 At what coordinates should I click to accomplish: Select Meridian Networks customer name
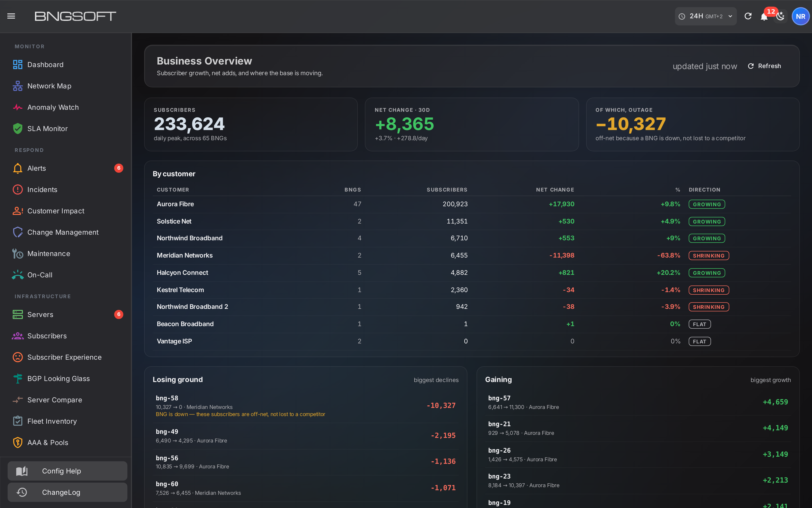click(x=184, y=255)
